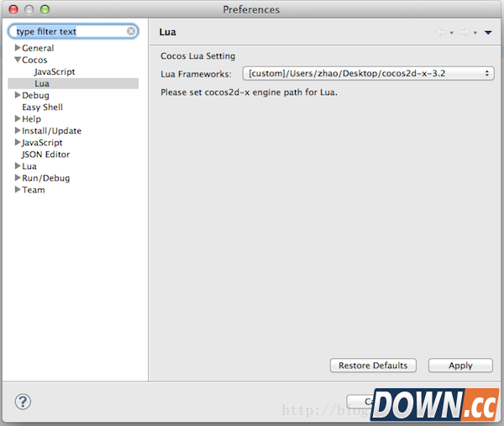Click the filter text search field
This screenshot has width=504, height=426.
coord(67,32)
